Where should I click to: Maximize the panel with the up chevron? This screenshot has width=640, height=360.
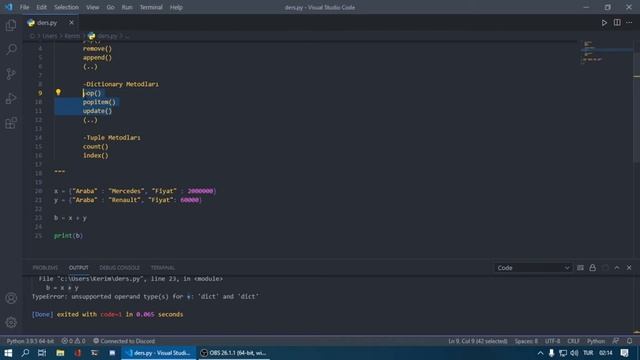[617, 268]
